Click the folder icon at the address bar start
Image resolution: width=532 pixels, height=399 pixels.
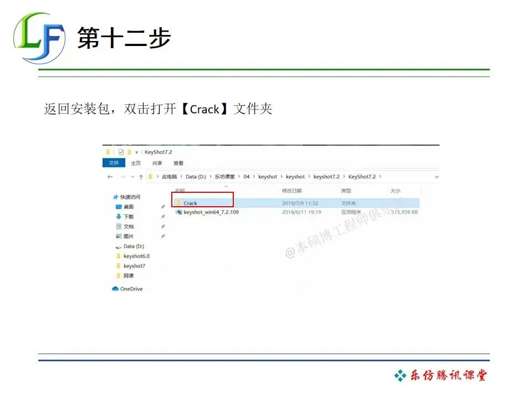[x=150, y=176]
